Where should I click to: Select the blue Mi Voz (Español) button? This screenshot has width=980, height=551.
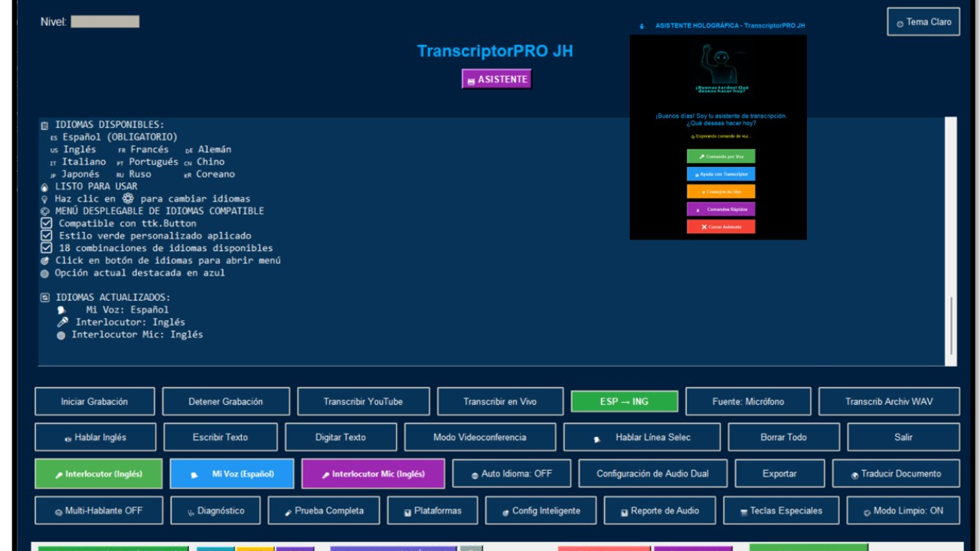point(232,474)
